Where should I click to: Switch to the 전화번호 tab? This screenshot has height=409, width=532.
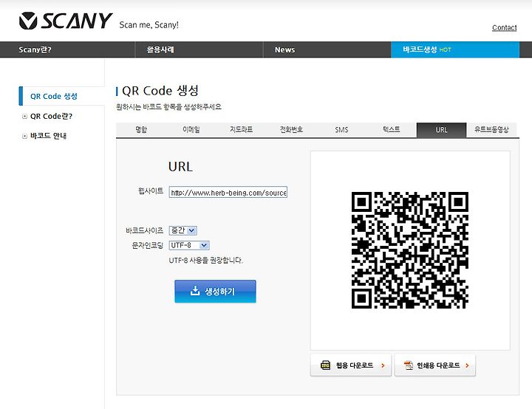click(x=291, y=129)
